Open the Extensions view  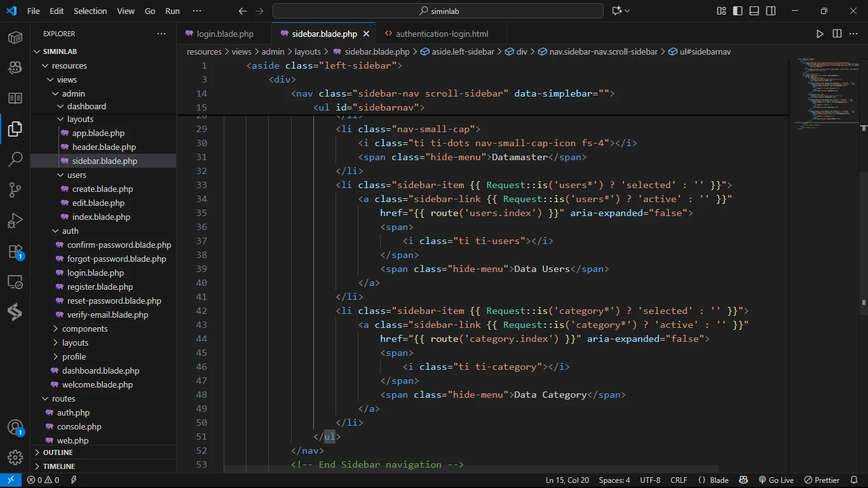(15, 252)
